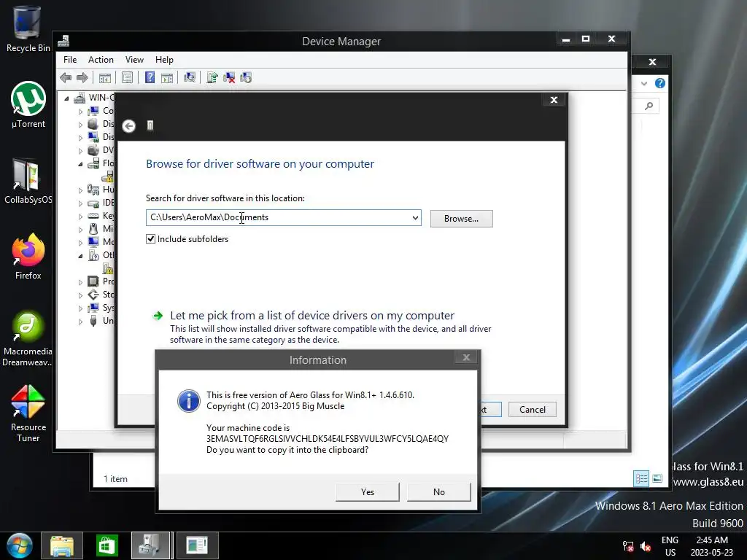This screenshot has width=747, height=560.
Task: Select the warning device under Floppy node
Action: 108,177
